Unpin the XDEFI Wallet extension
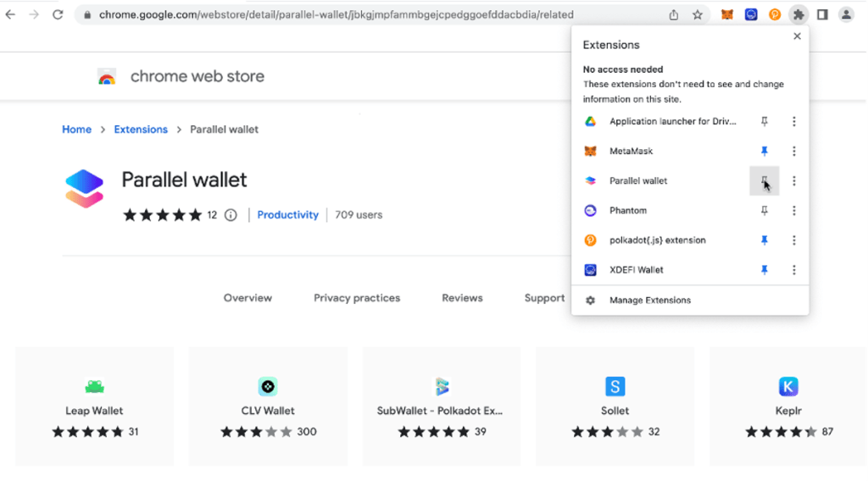The height and width of the screenshot is (481, 868). tap(764, 270)
